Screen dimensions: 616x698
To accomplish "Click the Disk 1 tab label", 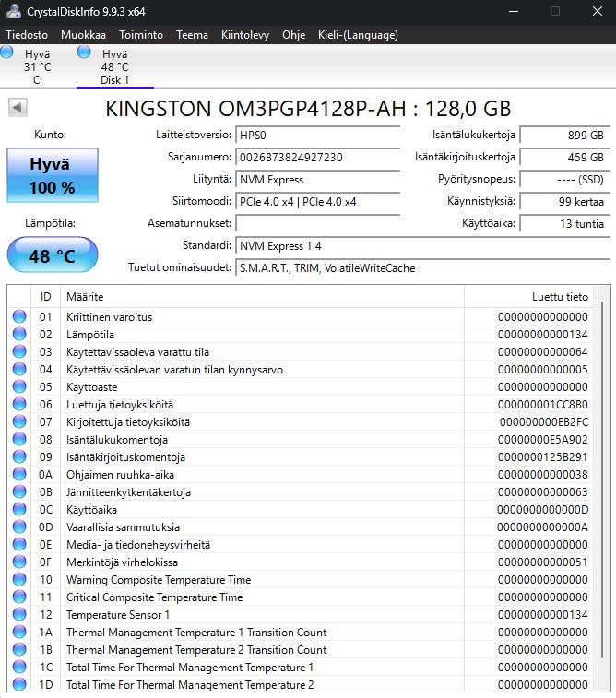I will pyautogui.click(x=115, y=80).
